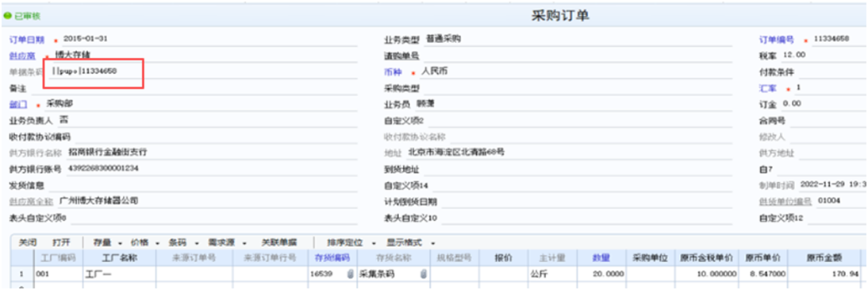This screenshot has width=868, height=290.
Task: Click the 汇率 label link
Action: [768, 88]
